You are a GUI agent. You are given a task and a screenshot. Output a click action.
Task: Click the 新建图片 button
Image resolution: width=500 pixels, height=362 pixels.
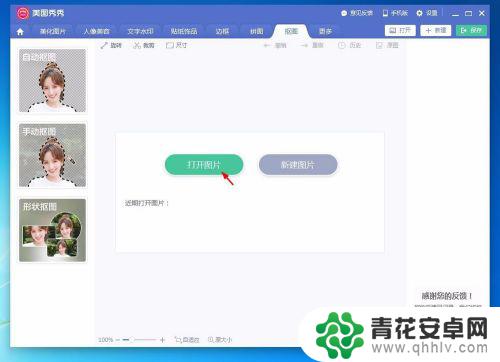[298, 164]
